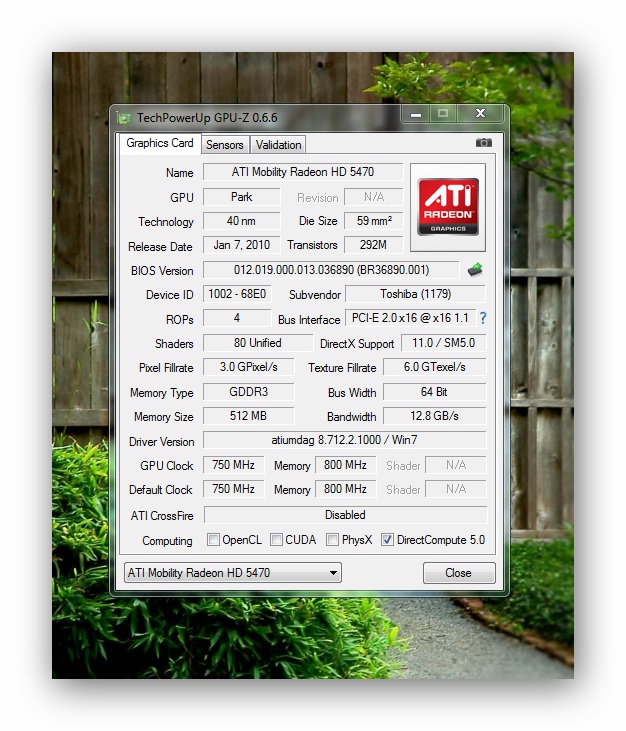Click the GPU field showing Park
626x731 pixels.
[241, 197]
